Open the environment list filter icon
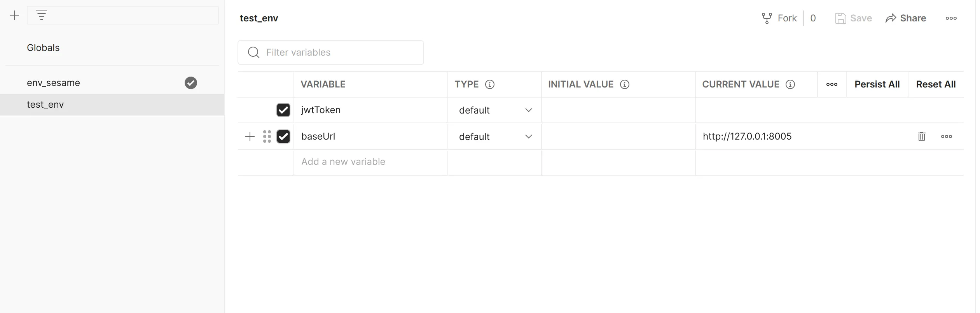980x313 pixels. click(42, 16)
